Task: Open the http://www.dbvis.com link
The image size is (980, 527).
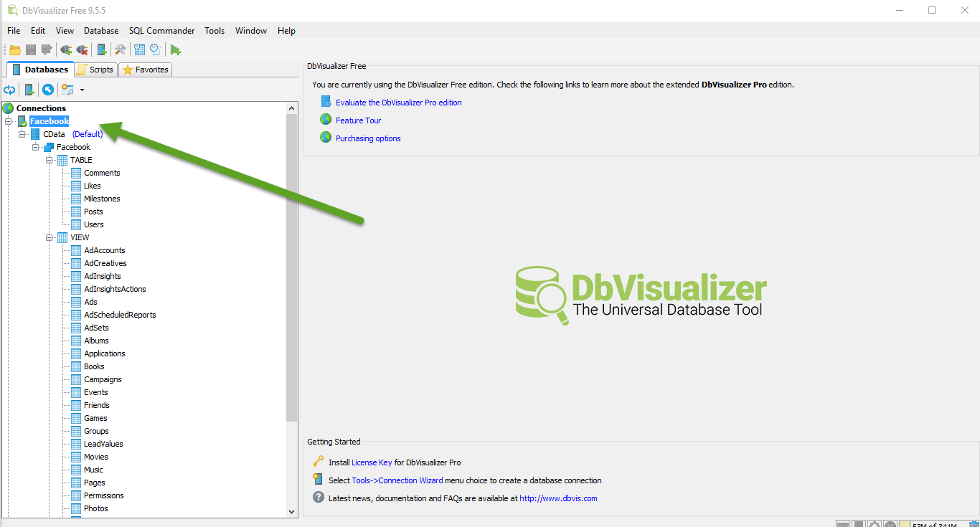Action: click(x=558, y=498)
